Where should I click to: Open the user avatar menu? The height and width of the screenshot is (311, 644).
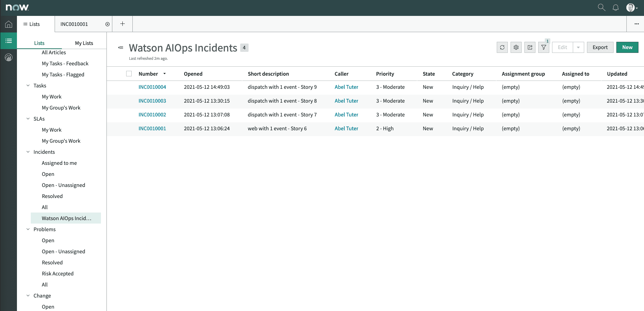631,7
